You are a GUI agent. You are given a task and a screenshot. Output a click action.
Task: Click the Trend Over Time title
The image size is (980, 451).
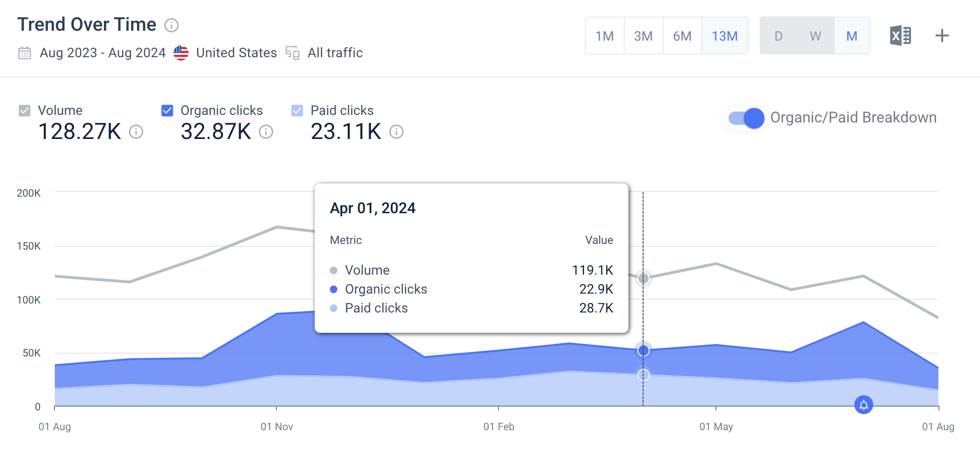tap(86, 25)
